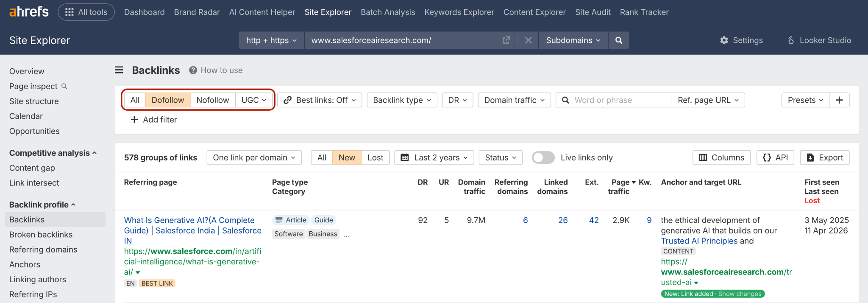This screenshot has width=868, height=303.
Task: Go to Dashboard
Action: [144, 12]
